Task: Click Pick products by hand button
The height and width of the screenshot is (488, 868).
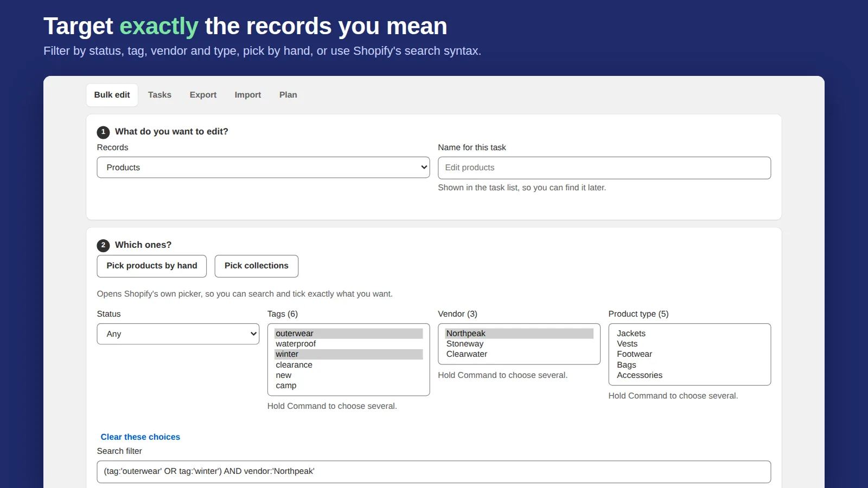Action: click(x=152, y=266)
